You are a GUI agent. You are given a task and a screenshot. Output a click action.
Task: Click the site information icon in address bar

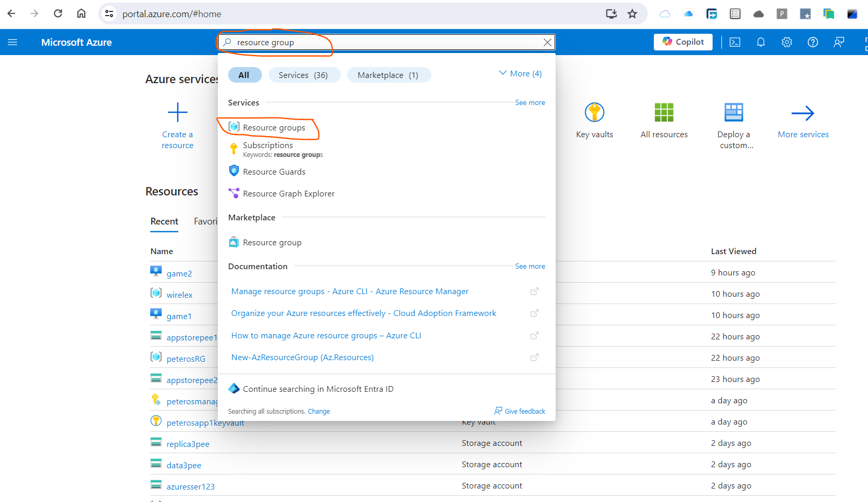coord(109,14)
